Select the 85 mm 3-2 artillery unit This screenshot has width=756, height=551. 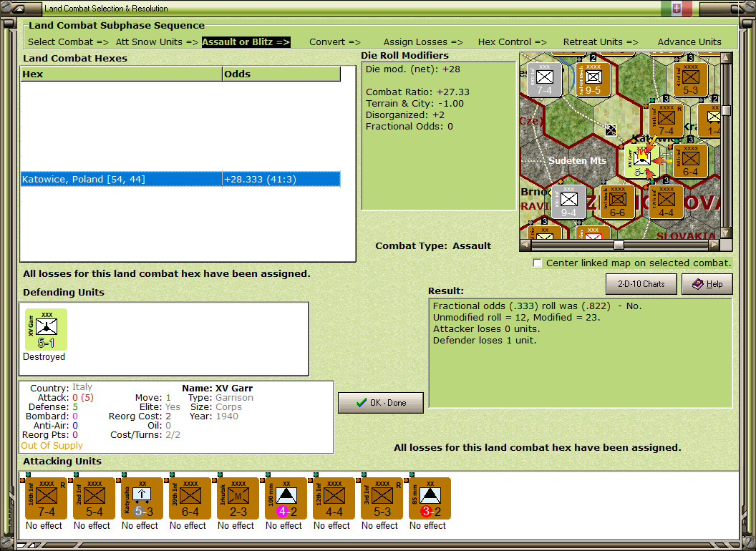[x=430, y=499]
